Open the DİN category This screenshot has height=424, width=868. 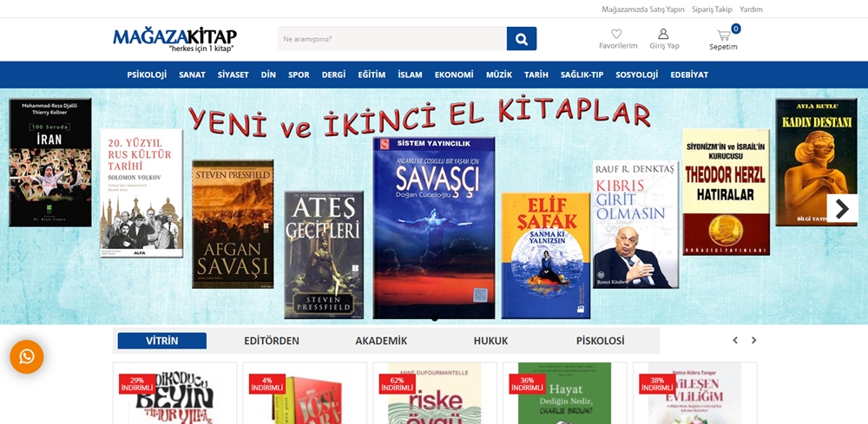(x=268, y=75)
